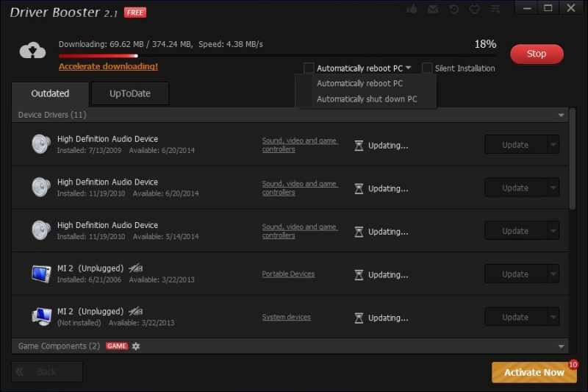Click the 18% progress percentage
The height and width of the screenshot is (392, 588).
pos(485,44)
